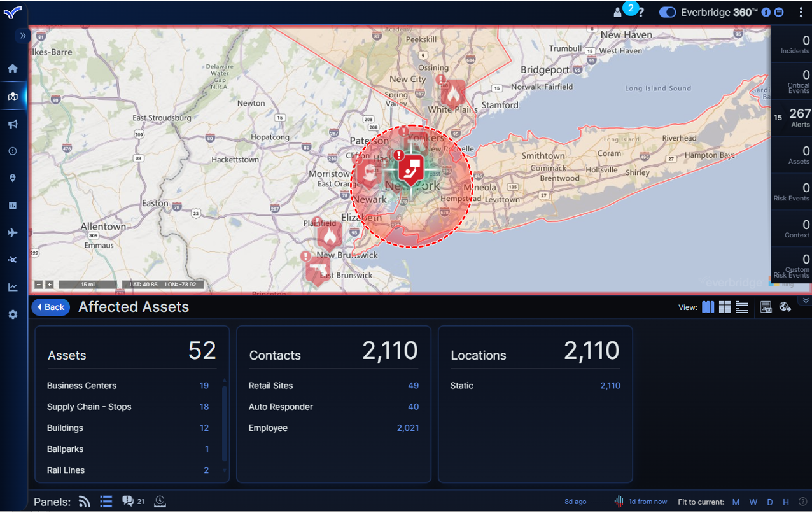Open the three-dot more options menu
The height and width of the screenshot is (513, 812).
pos(801,12)
